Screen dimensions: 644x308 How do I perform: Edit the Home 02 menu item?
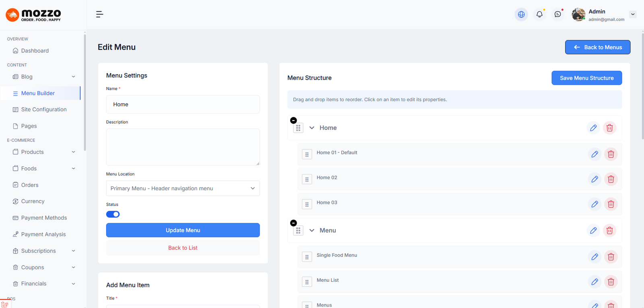point(594,179)
